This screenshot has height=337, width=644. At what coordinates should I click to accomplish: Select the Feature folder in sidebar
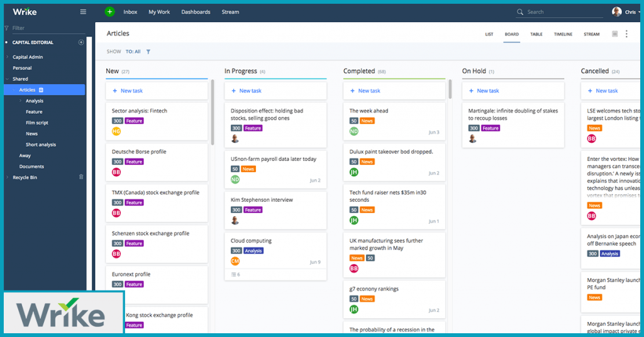point(34,112)
